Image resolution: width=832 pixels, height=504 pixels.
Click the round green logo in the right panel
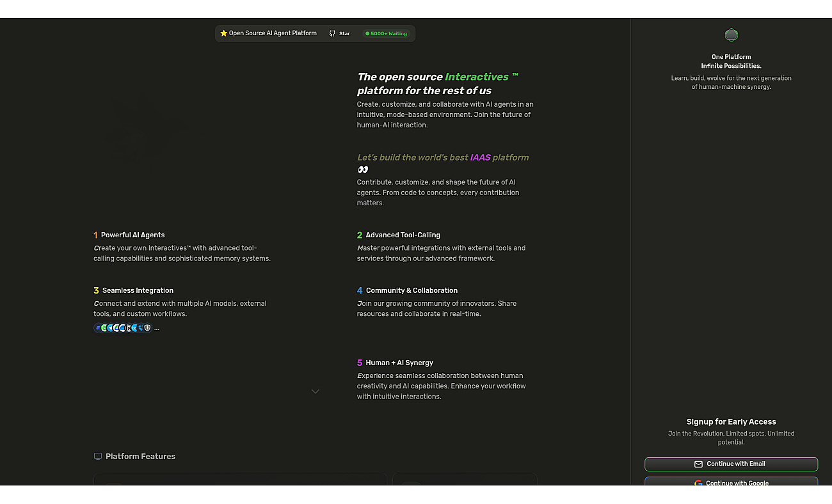pyautogui.click(x=731, y=35)
